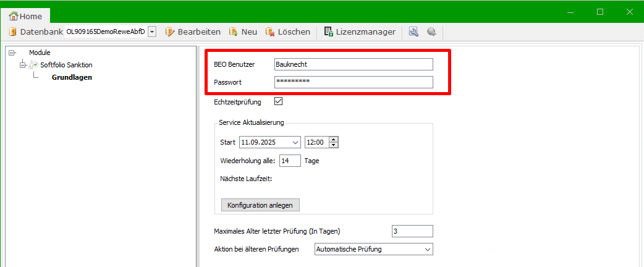Select Grundlagen in the module tree
This screenshot has height=267, width=644.
click(72, 77)
